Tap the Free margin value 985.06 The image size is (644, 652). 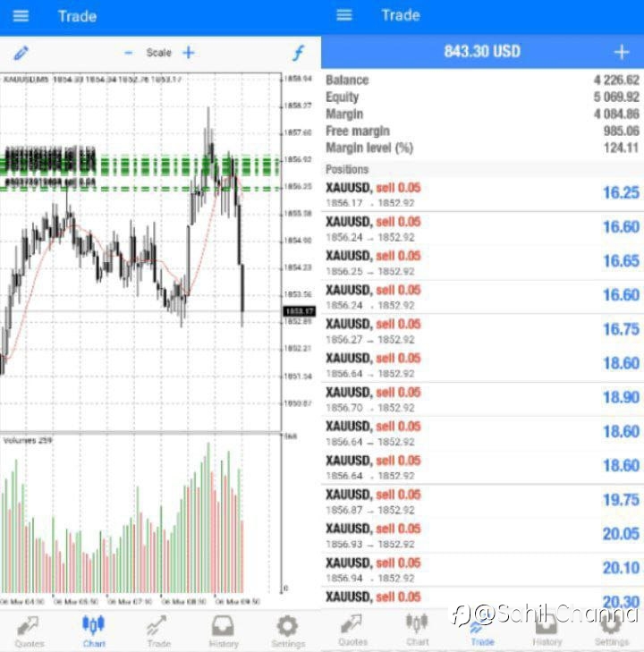[621, 131]
